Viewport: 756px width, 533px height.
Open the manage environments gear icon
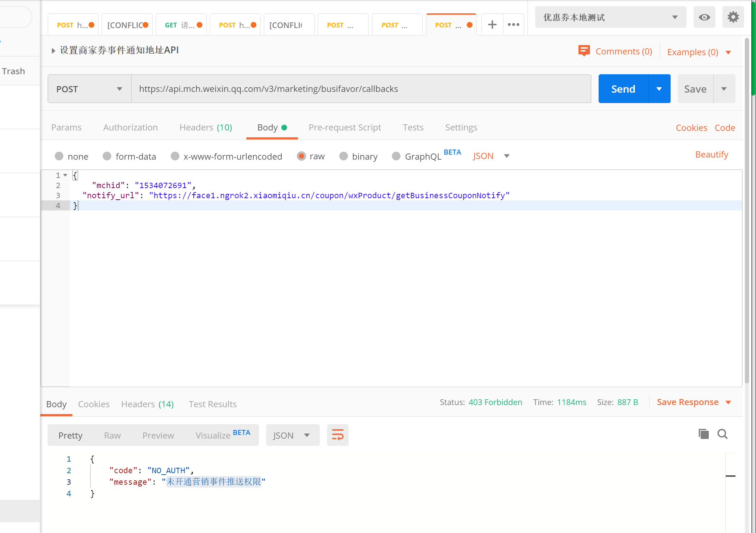click(733, 17)
